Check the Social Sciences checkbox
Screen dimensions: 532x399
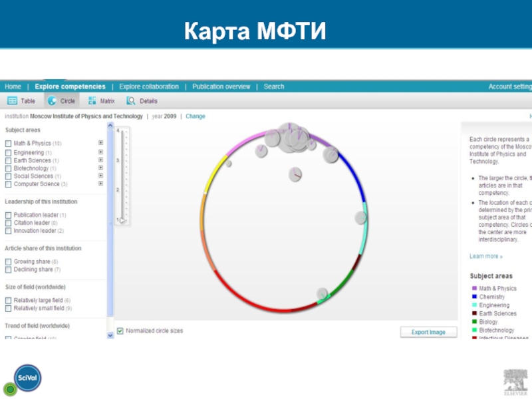coord(9,176)
